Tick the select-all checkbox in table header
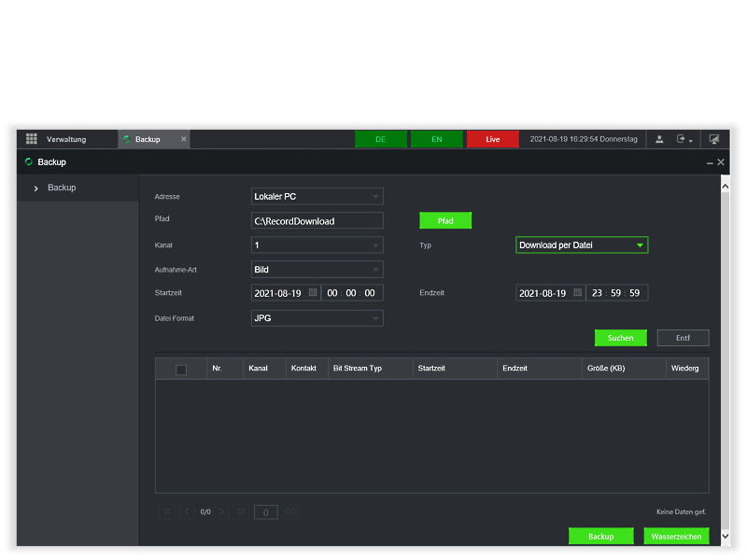The height and width of the screenshot is (560, 747). pos(181,369)
